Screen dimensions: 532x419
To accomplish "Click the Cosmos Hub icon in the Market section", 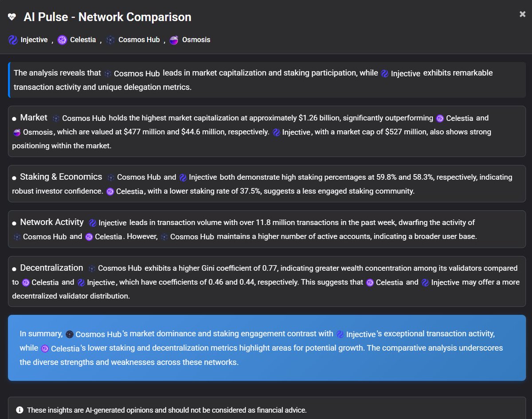I will (56, 118).
